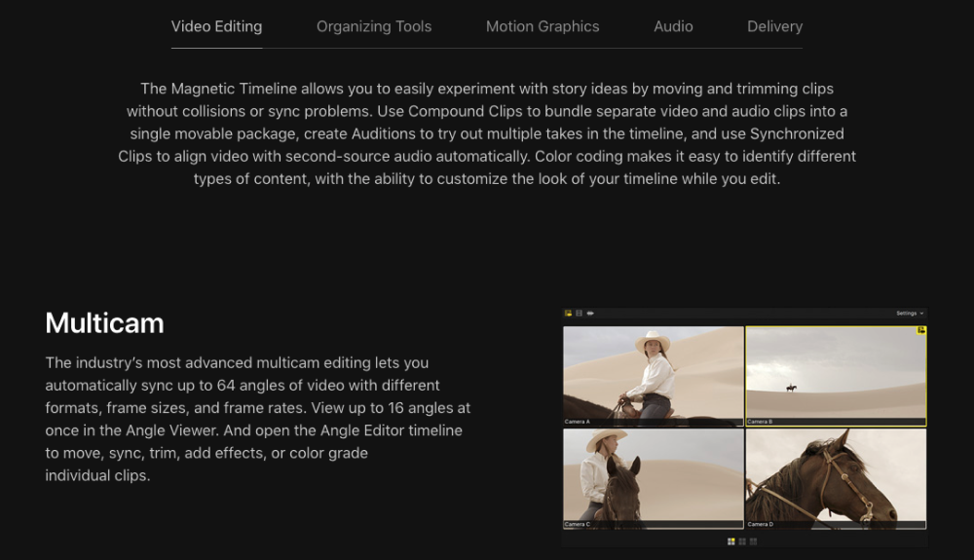Select the third angle bank icon
Viewport: 974px width, 560px height.
(x=753, y=541)
